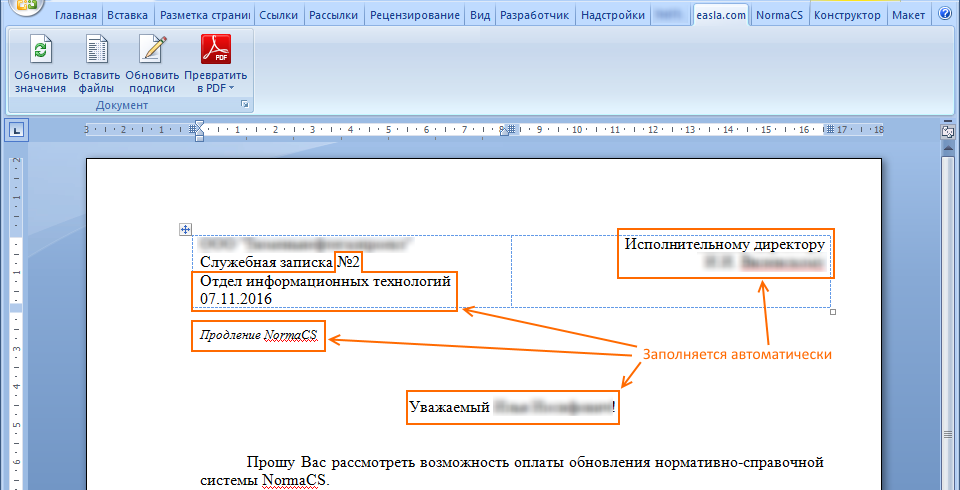Viewport: 960px width, 490px height.
Task: Click the Продление NormaCS subject line
Action: 258,336
